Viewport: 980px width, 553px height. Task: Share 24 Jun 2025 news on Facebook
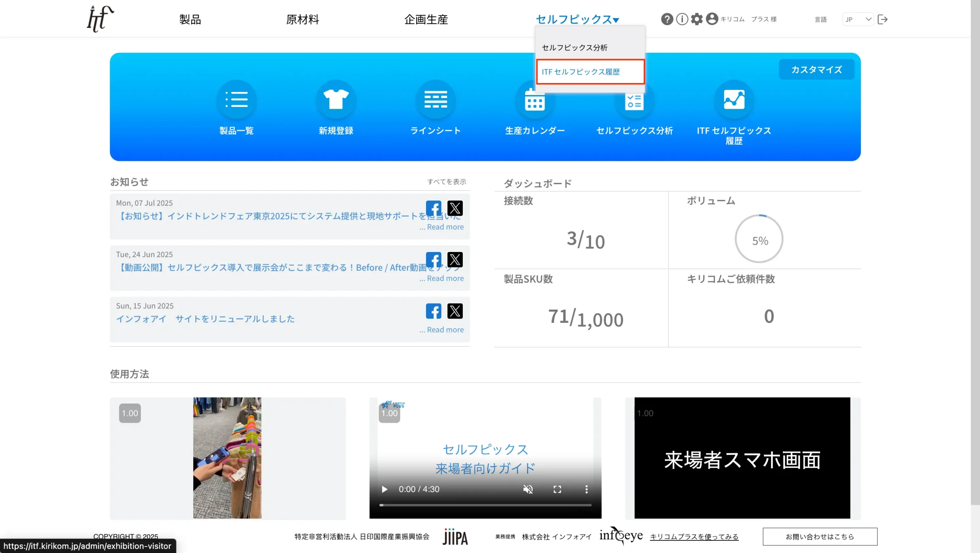[433, 260]
